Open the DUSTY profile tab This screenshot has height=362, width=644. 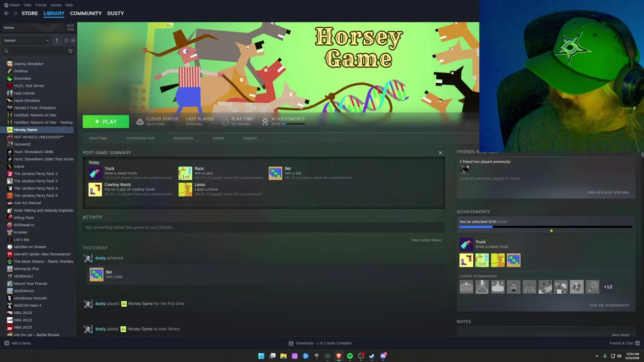point(115,14)
